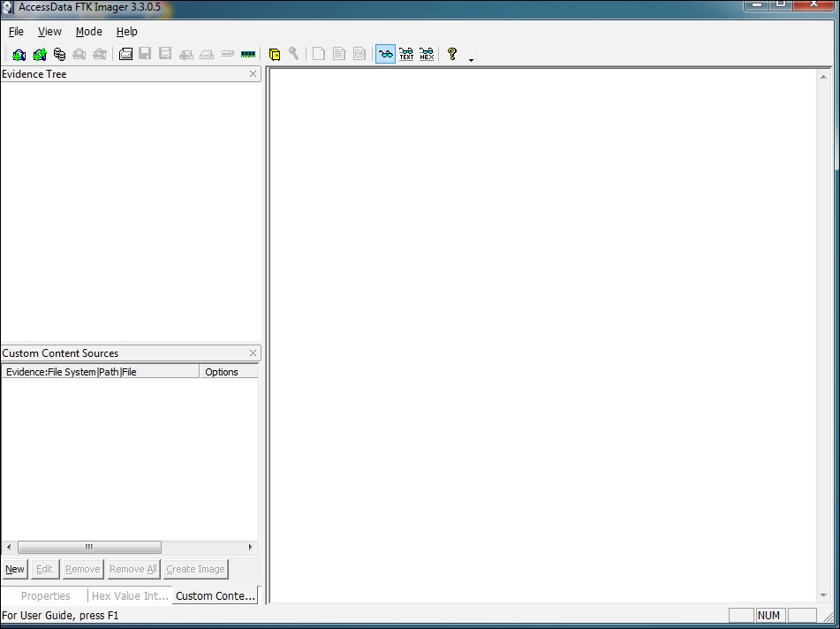Click the Detect EFS Encryption key icon
The image size is (840, 629).
point(293,54)
